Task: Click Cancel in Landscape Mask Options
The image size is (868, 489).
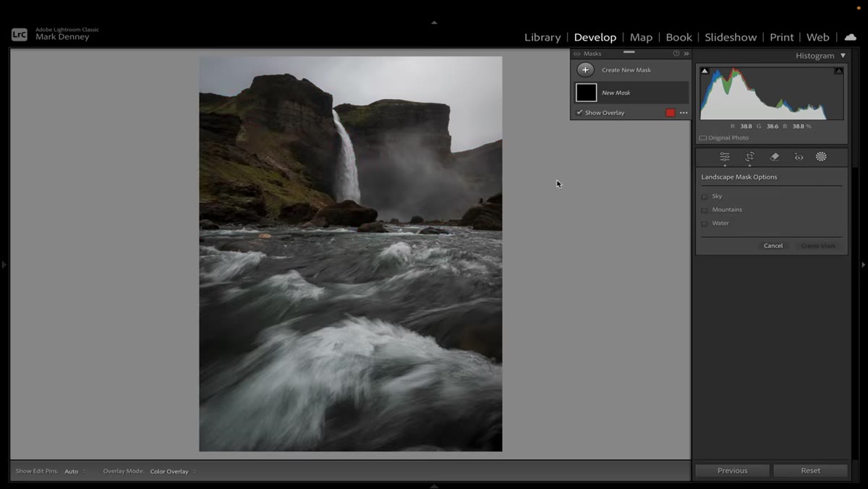Action: point(773,246)
